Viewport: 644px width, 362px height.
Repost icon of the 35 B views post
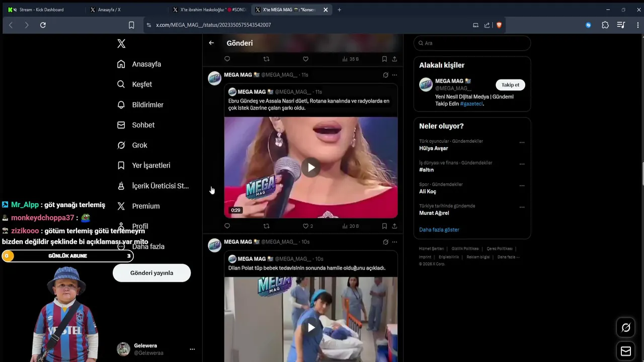(x=267, y=59)
